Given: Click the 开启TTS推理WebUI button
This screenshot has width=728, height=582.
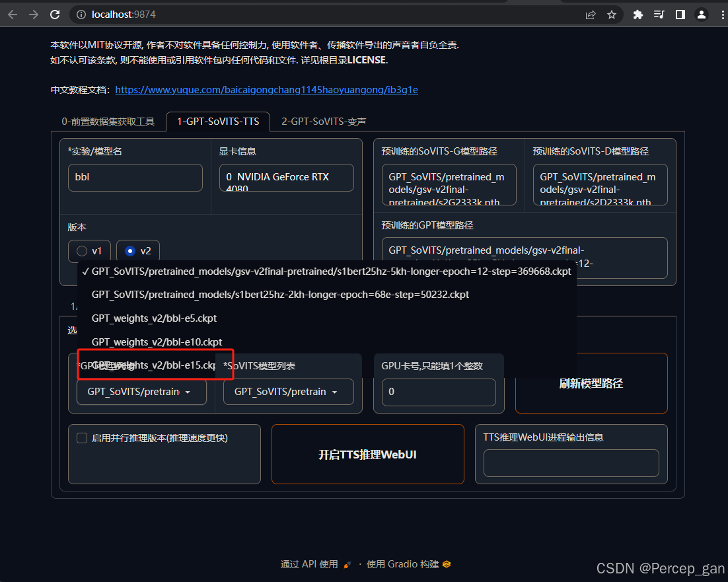Looking at the screenshot, I should 368,455.
